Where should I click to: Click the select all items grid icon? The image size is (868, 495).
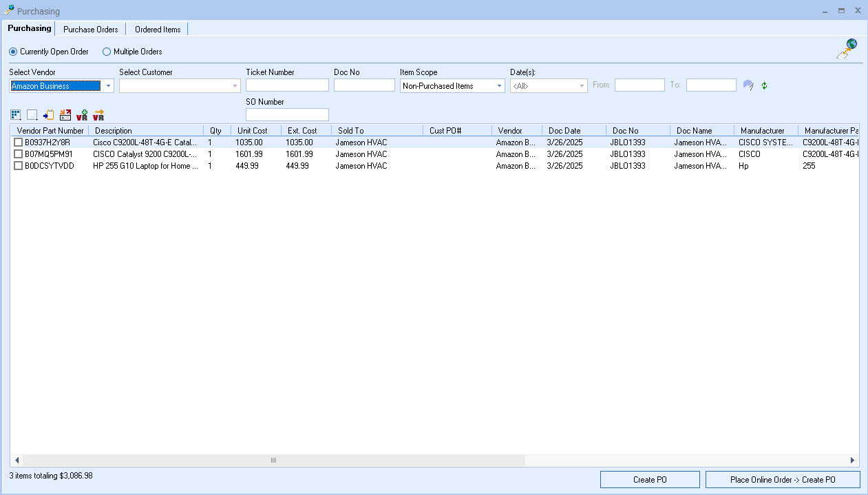pos(16,115)
